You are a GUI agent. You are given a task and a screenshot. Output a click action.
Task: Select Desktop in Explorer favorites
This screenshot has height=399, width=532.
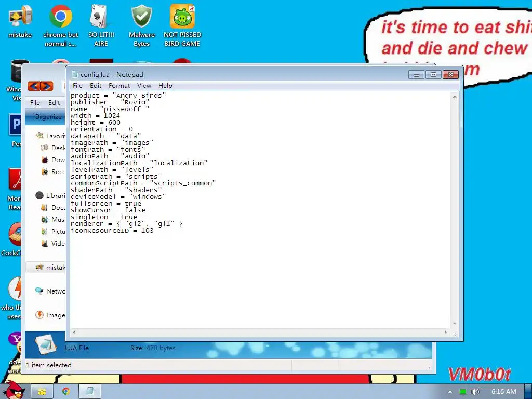54,148
